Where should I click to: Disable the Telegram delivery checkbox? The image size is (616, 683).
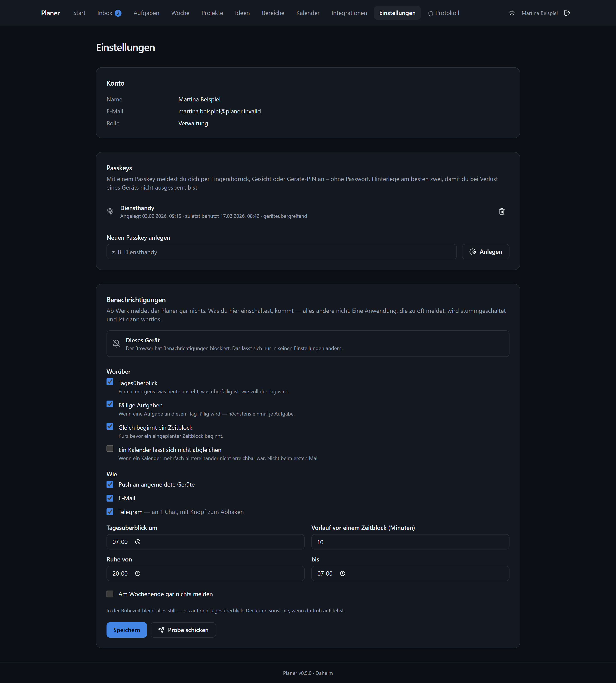point(110,512)
